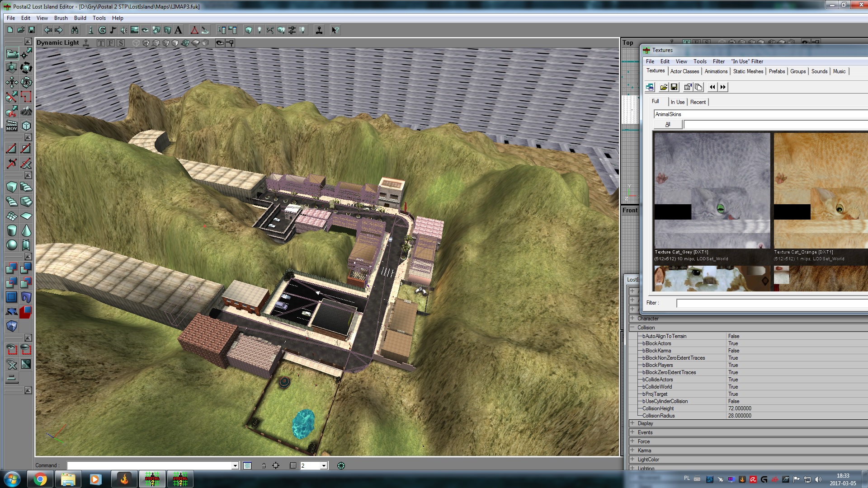This screenshot has height=488, width=868.
Task: Build a Cylinder brush
Action: tap(12, 230)
